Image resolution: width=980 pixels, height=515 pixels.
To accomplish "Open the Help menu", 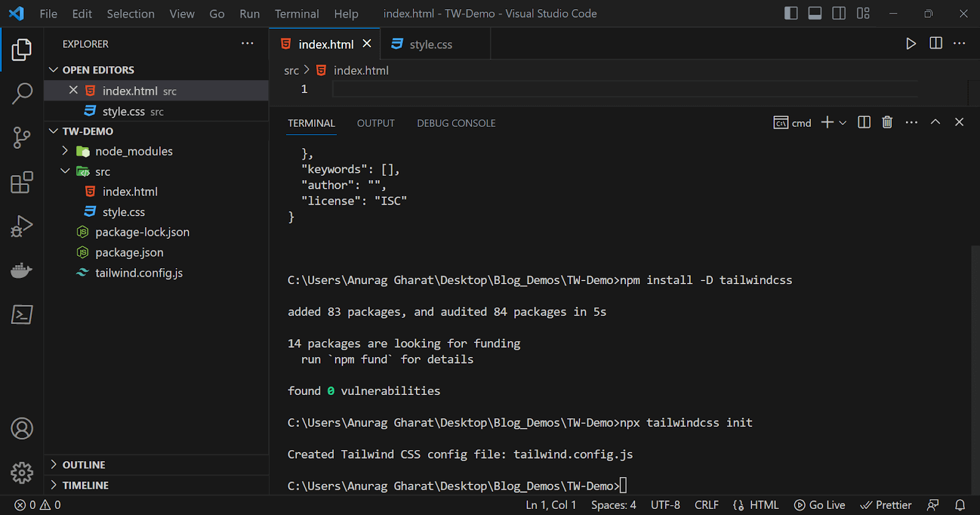I will click(x=346, y=13).
